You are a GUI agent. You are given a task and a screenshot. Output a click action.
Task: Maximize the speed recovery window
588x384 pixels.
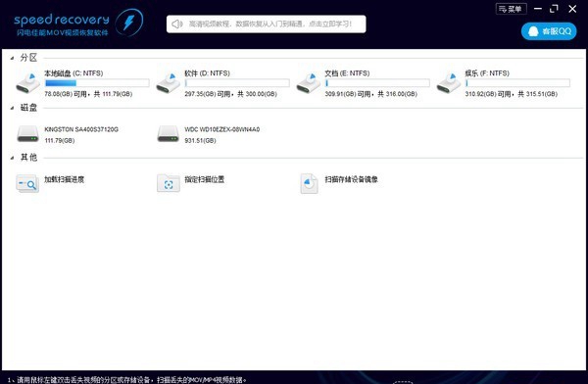(555, 8)
